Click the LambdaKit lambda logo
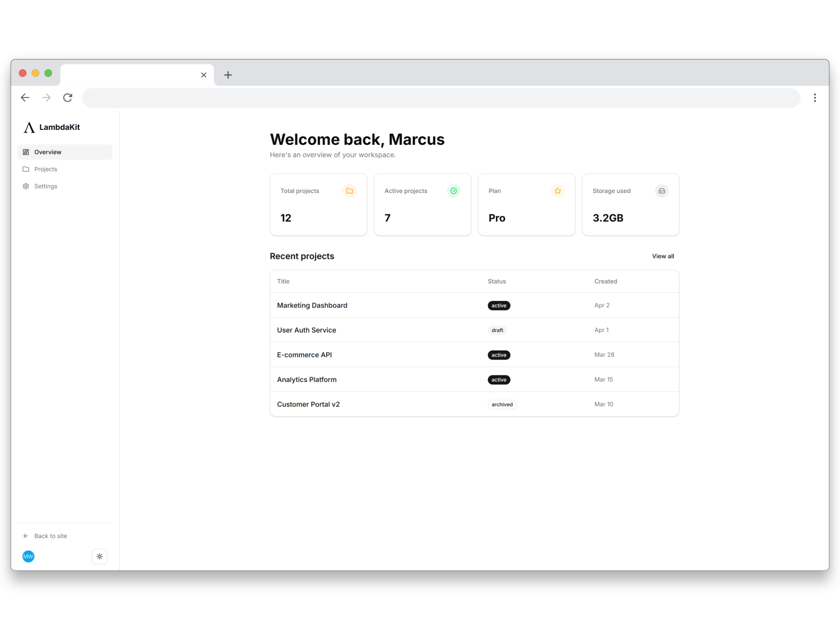This screenshot has height=630, width=840. tap(29, 127)
